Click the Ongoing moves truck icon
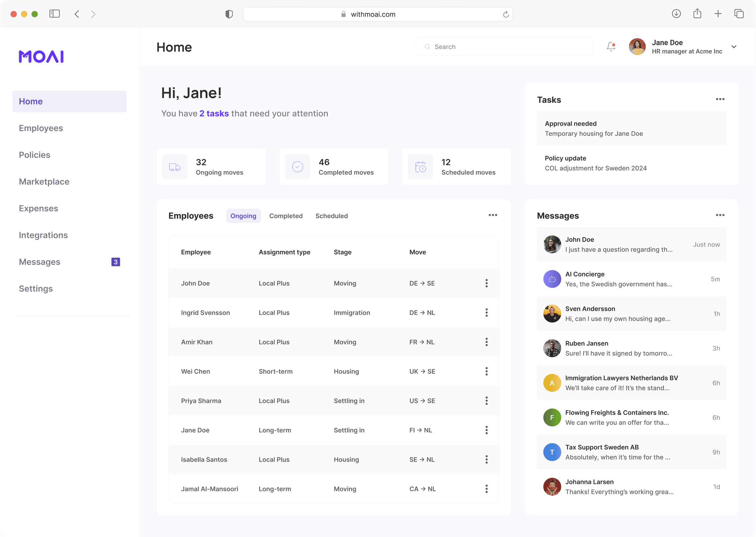 pos(175,167)
